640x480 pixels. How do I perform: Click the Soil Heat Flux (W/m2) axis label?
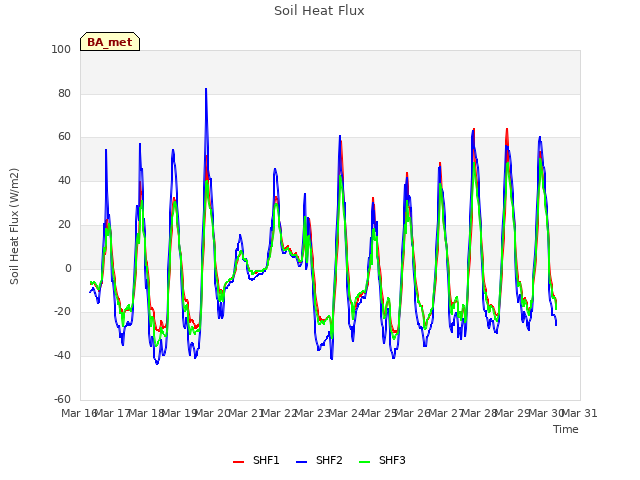click(x=14, y=226)
